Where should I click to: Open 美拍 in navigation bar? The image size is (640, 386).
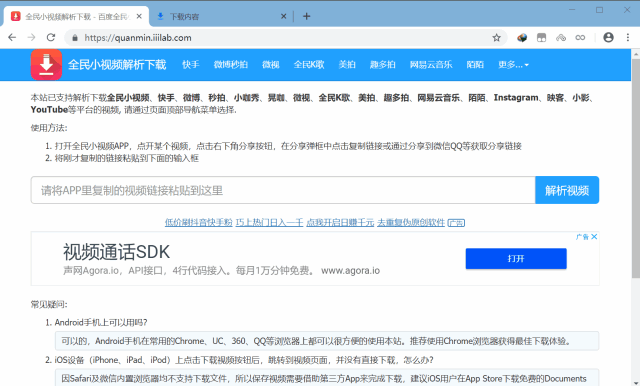tap(347, 64)
